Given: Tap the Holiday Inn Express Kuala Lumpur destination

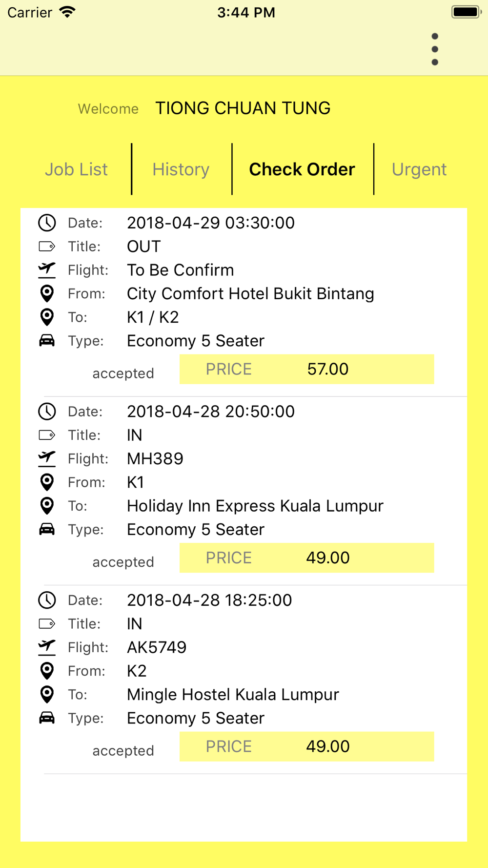Looking at the screenshot, I should pos(255,506).
